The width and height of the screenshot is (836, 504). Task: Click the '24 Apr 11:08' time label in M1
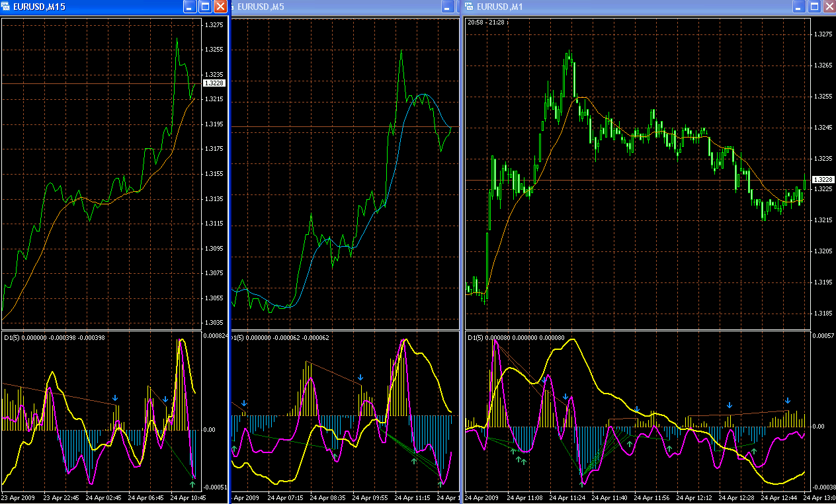pyautogui.click(x=526, y=497)
